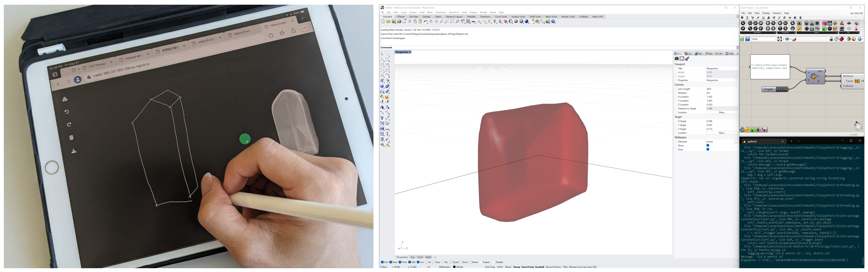Click the Undo arrow icon in Rhino toolbar
Screen dimensions: 868x272
pos(426,22)
